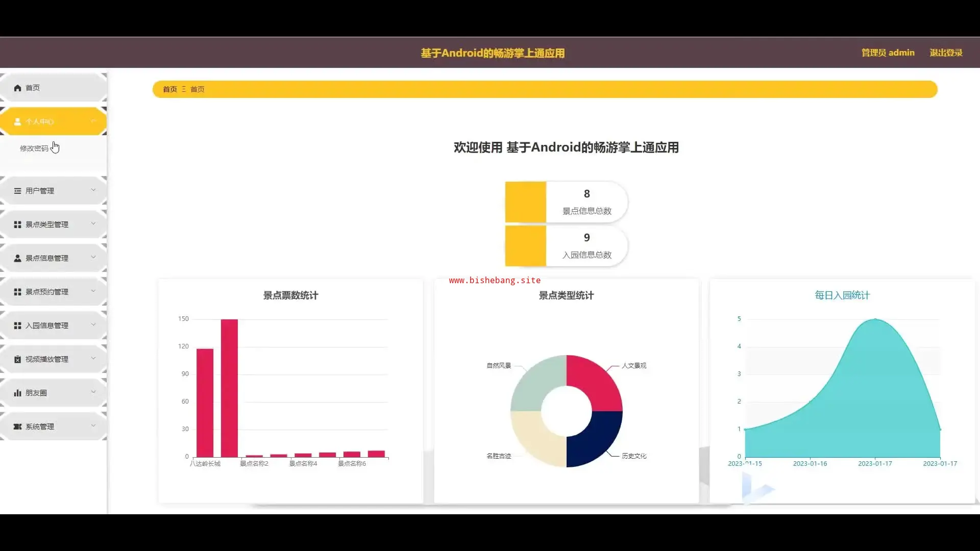Click the grid icon beside 景点类型管理
This screenshot has width=980, height=551.
(x=17, y=224)
